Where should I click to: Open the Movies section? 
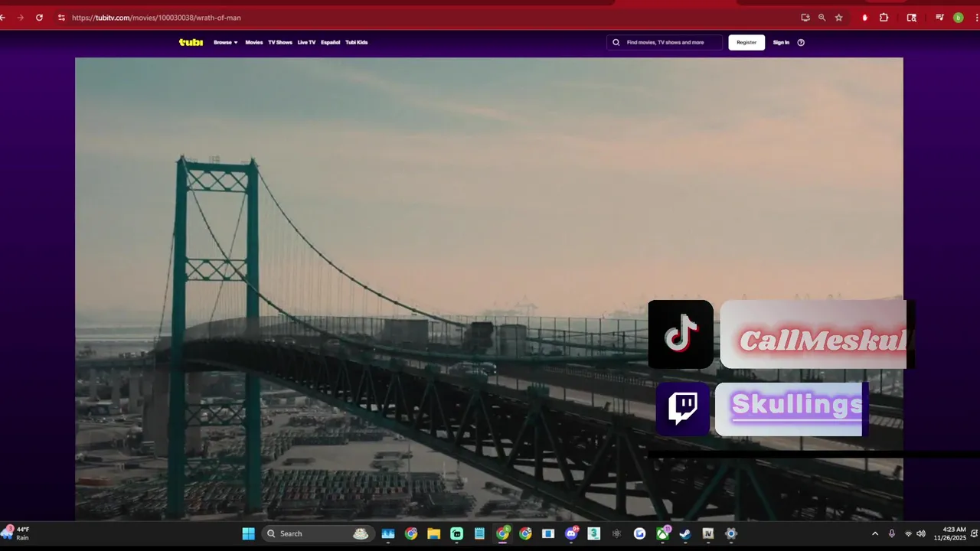254,42
